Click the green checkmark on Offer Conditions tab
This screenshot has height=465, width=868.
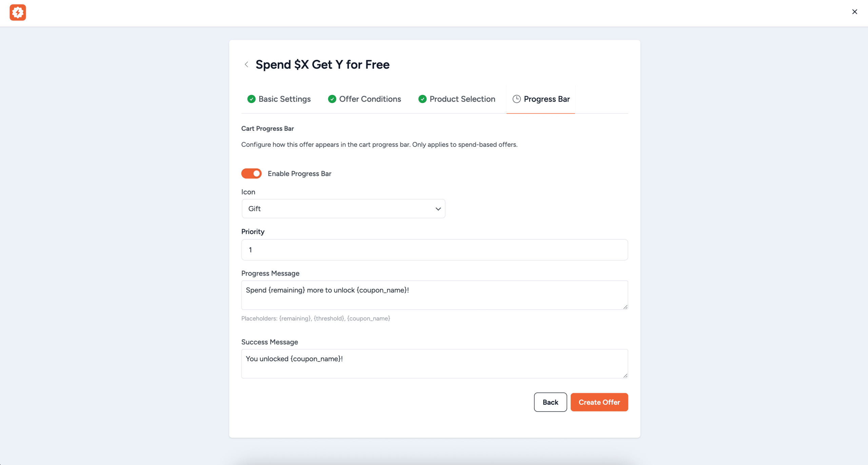pyautogui.click(x=332, y=99)
